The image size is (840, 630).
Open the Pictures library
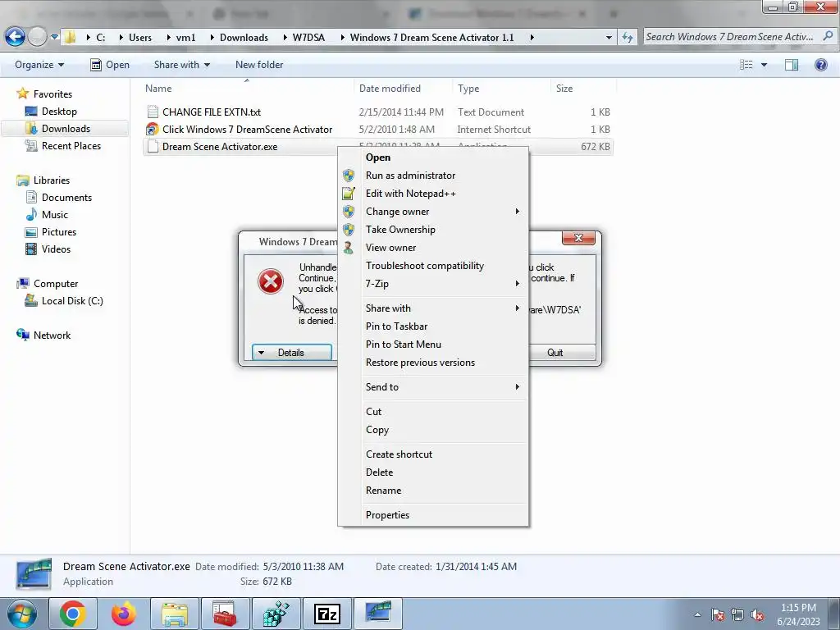pyautogui.click(x=59, y=232)
